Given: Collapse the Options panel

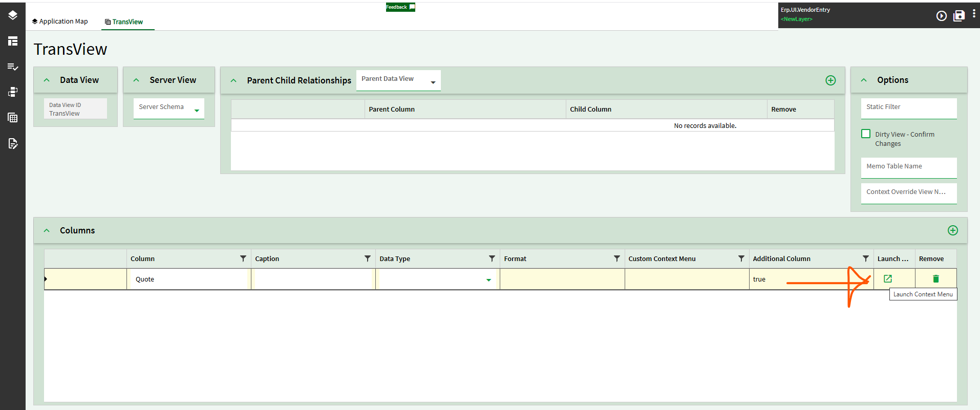Looking at the screenshot, I should click(864, 80).
